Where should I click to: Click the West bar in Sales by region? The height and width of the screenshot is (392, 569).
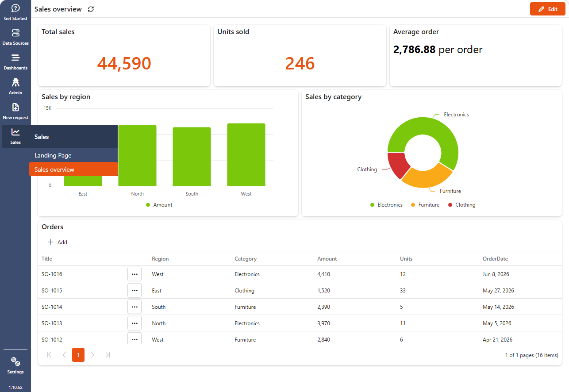tap(246, 154)
